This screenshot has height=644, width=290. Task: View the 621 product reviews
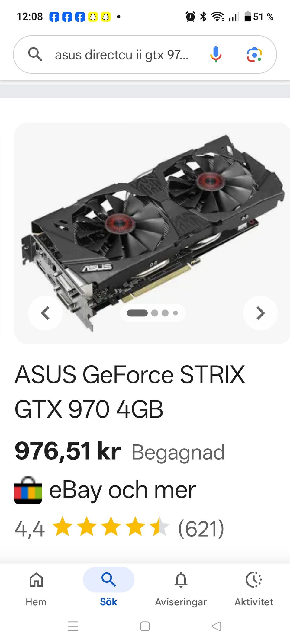pos(201,528)
